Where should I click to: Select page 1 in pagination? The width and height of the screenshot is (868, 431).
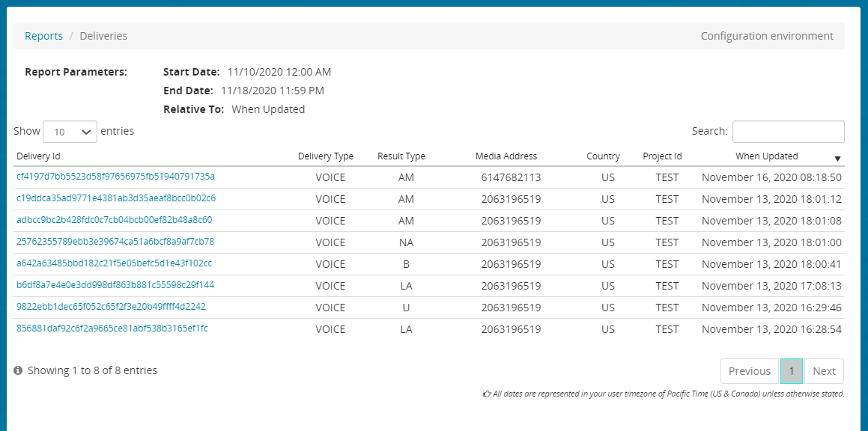(791, 371)
